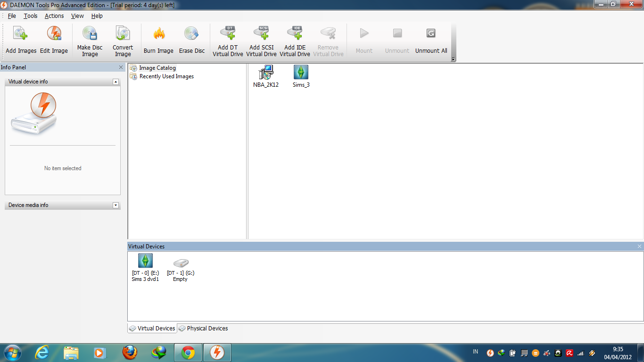
Task: Click the IN language indicator
Action: click(475, 352)
